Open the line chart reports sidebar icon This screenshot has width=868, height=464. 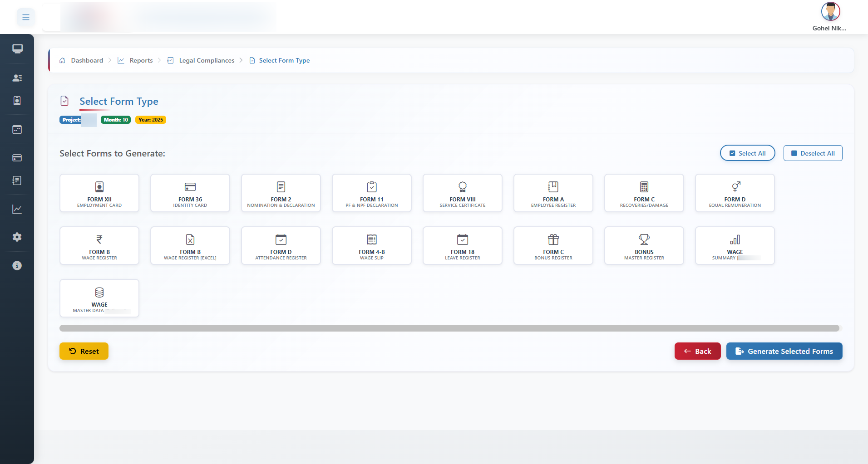[x=17, y=209]
